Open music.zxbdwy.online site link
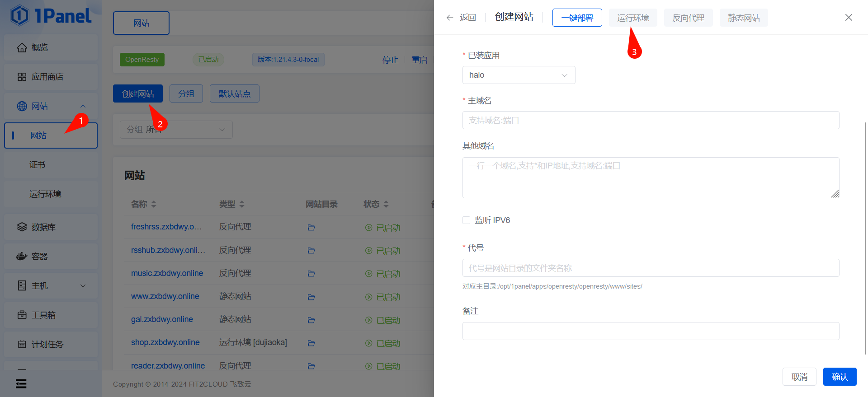This screenshot has height=397, width=868. (x=167, y=273)
